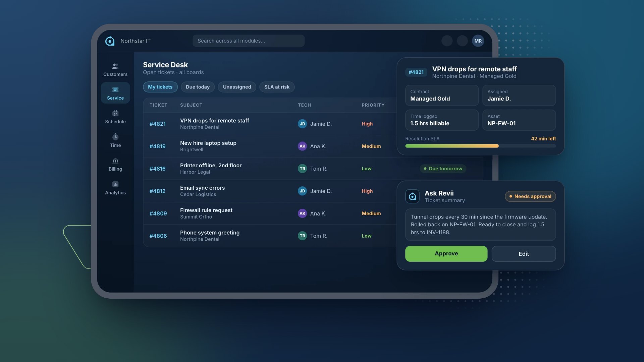This screenshot has height=362, width=644.
Task: Click the Due tomorrow badge on #4816
Action: tap(443, 169)
